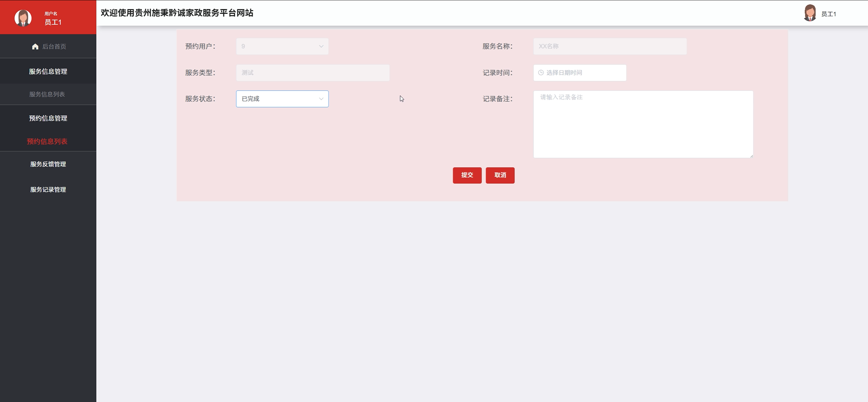The image size is (868, 402).
Task: Open 服务反馈管理 menu
Action: (x=48, y=164)
